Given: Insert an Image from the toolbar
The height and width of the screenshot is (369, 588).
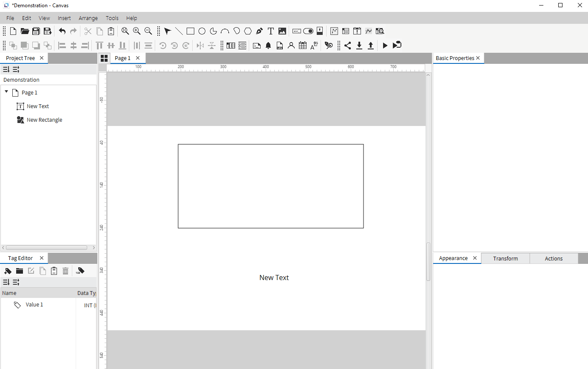Looking at the screenshot, I should point(282,31).
